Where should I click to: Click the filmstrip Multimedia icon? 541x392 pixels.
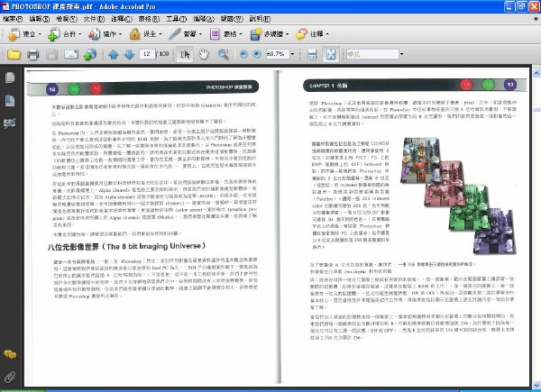click(x=255, y=34)
